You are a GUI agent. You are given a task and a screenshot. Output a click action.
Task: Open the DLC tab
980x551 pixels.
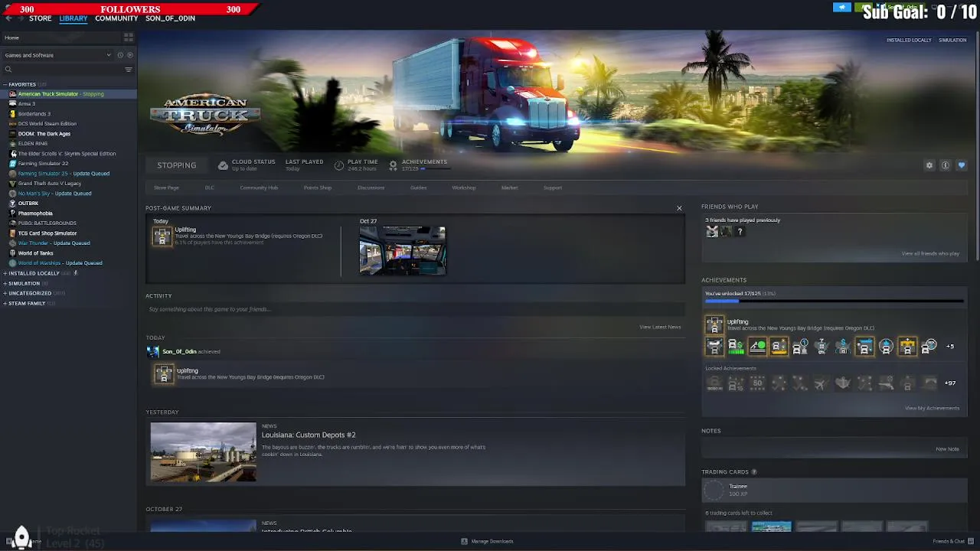click(x=209, y=187)
